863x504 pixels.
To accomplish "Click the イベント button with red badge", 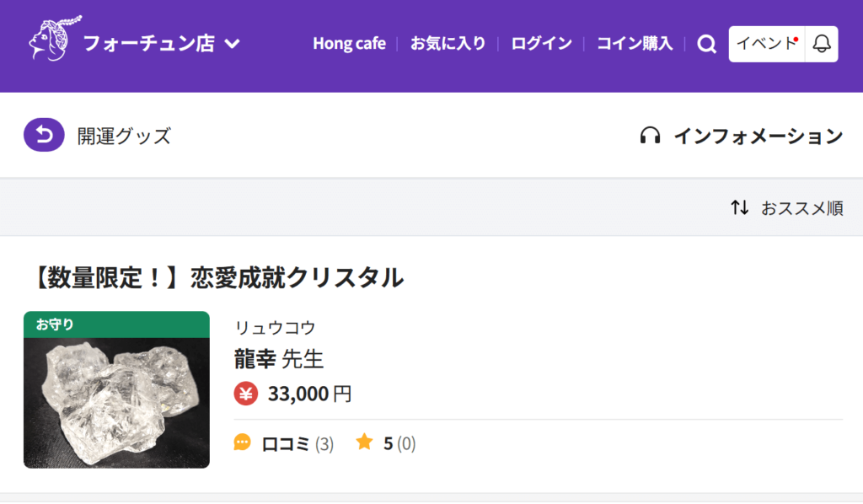I will [764, 44].
